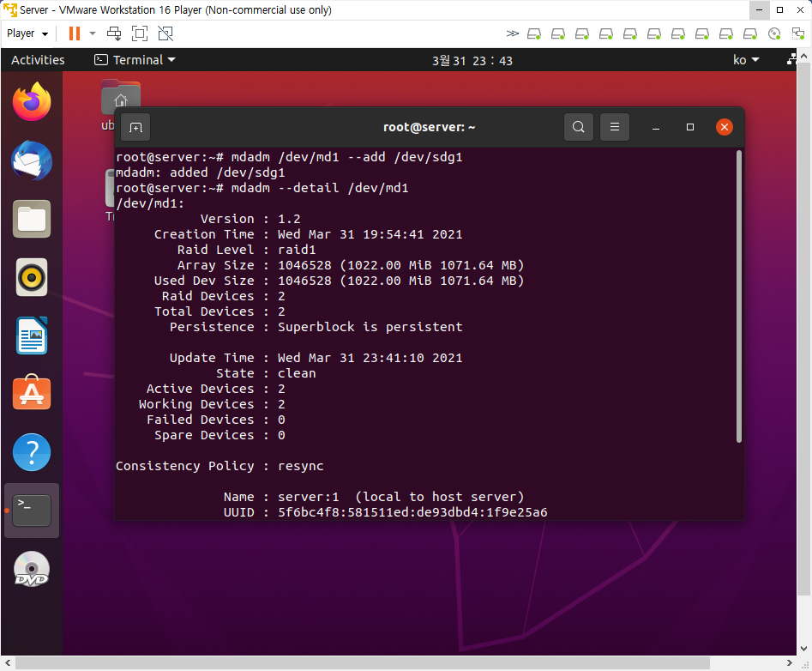812x671 pixels.
Task: Open the Activities overview
Action: coord(38,60)
